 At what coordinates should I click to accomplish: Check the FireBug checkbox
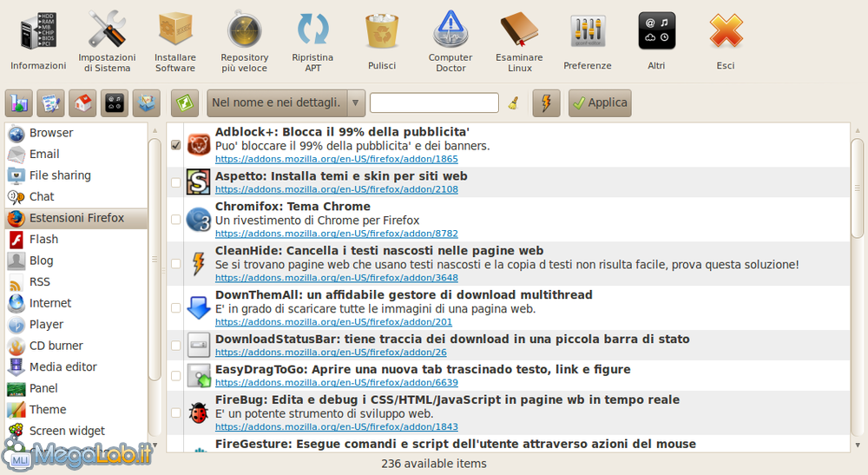click(176, 413)
